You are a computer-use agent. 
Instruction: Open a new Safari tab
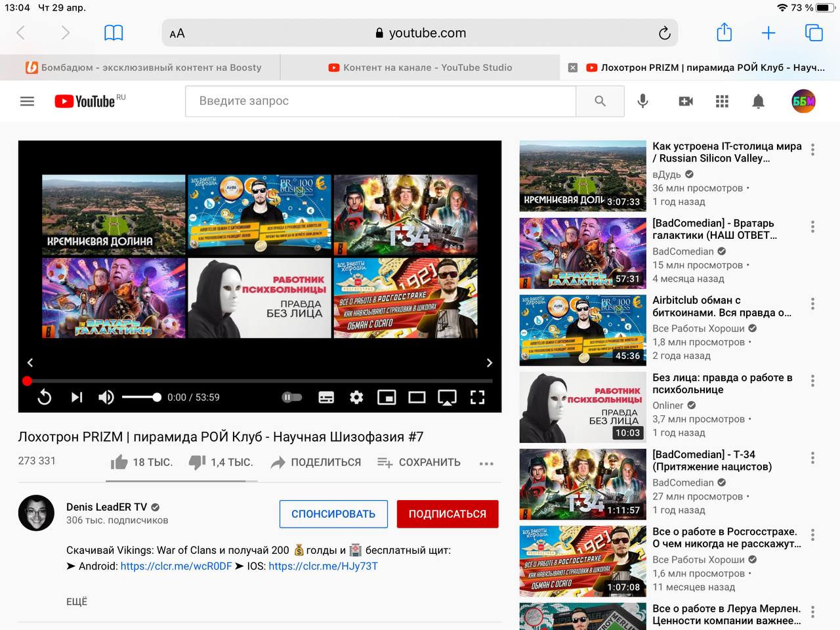click(x=768, y=33)
